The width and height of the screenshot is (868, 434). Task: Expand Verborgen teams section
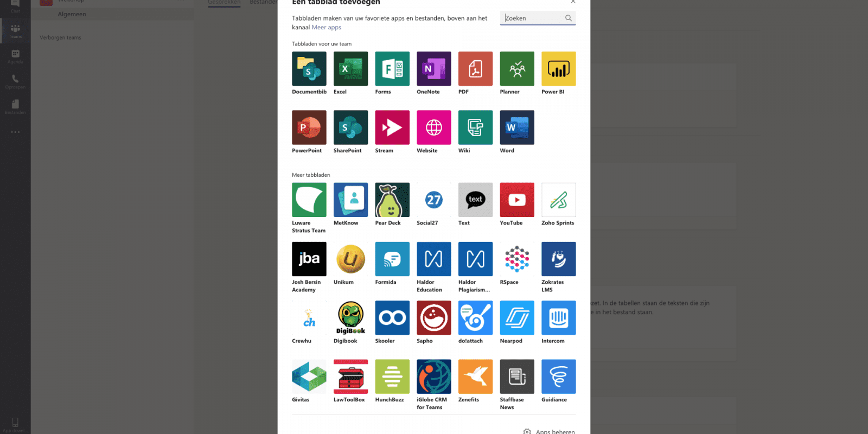[60, 37]
